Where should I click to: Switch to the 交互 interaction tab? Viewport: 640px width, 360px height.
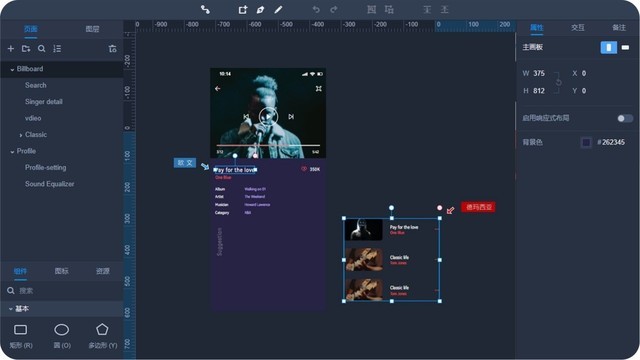coord(578,28)
